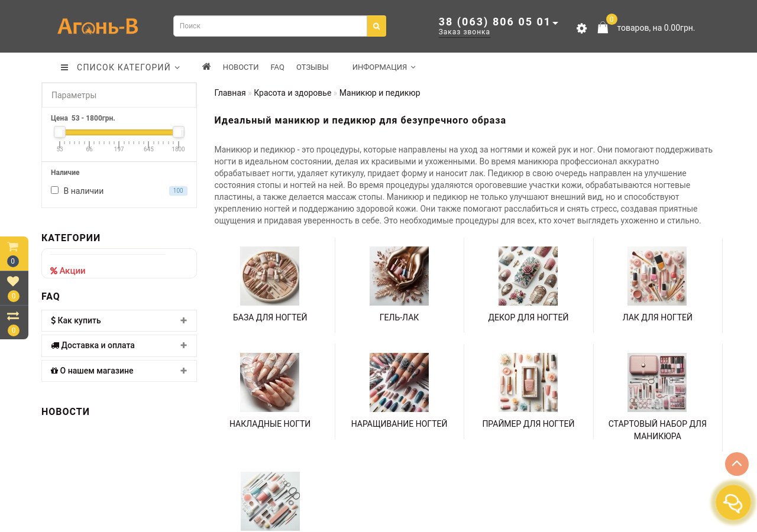Open the settings gear icon in header
757x532 pixels.
581,28
